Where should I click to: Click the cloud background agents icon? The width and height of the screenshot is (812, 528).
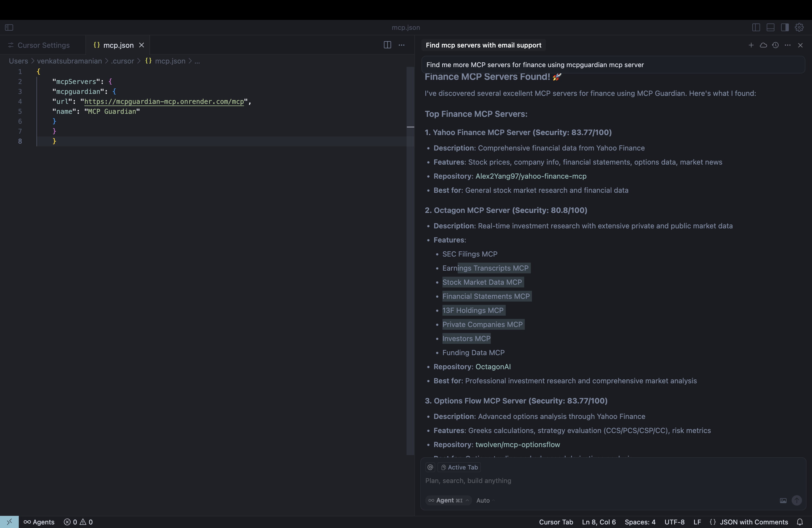(763, 45)
